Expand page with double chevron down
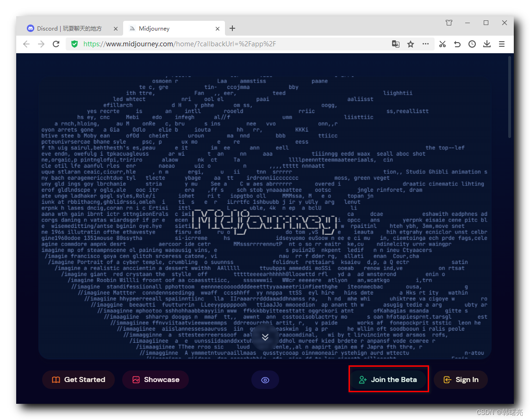The height and width of the screenshot is (420, 530). coord(265,337)
